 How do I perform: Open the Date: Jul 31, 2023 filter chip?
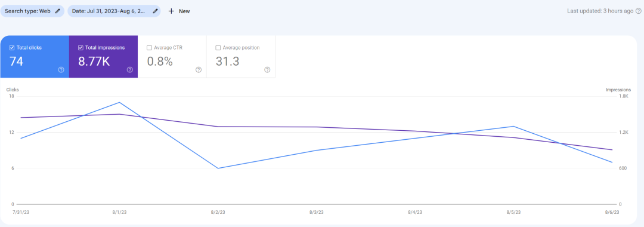click(x=114, y=11)
